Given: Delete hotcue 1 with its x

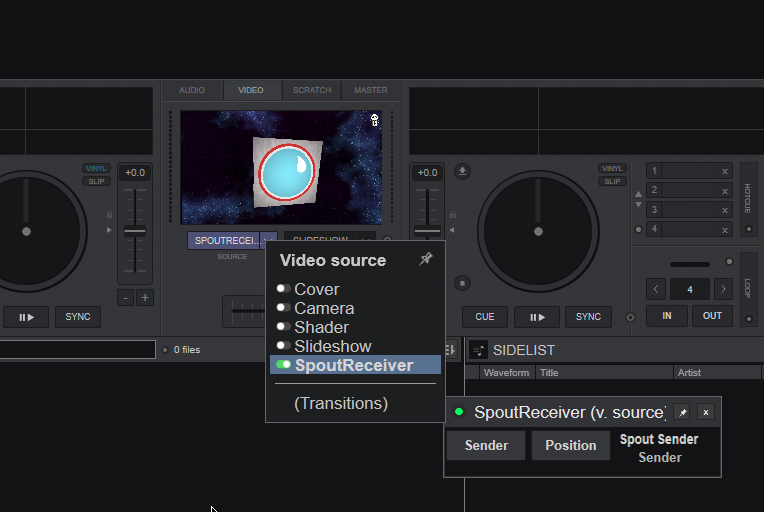Looking at the screenshot, I should 725,171.
